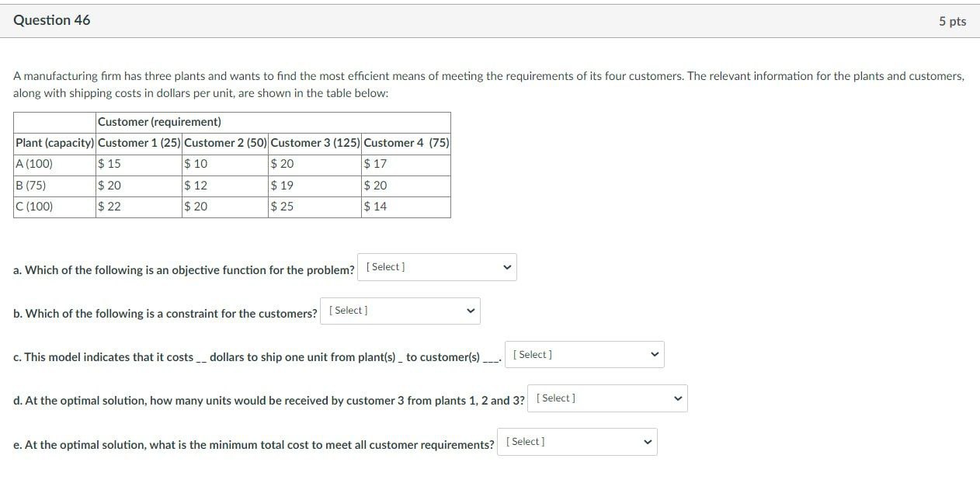
Task: Click the Customer 1 (25) column header
Action: tap(139, 144)
